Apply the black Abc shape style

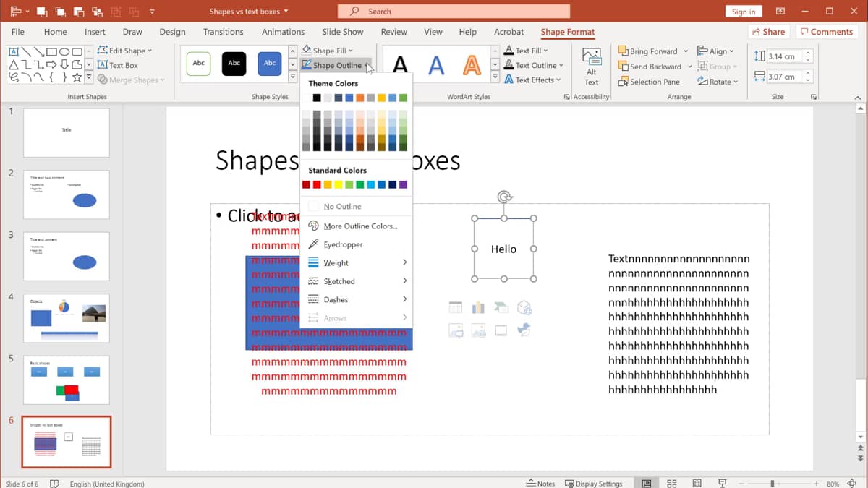click(x=234, y=64)
